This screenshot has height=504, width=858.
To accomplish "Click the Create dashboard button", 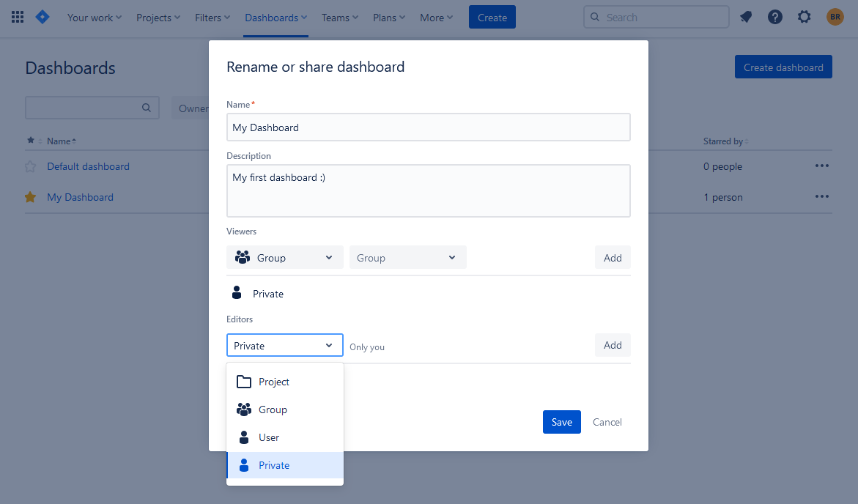I will tap(783, 67).
